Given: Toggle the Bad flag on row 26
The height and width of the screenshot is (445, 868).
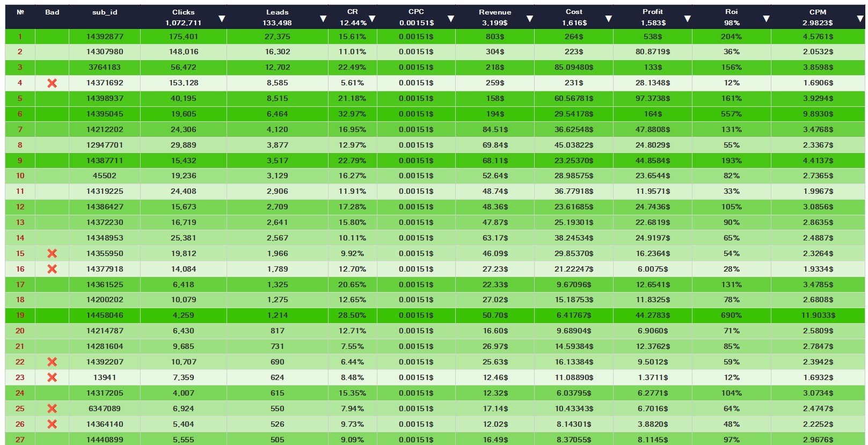Looking at the screenshot, I should click(x=52, y=424).
